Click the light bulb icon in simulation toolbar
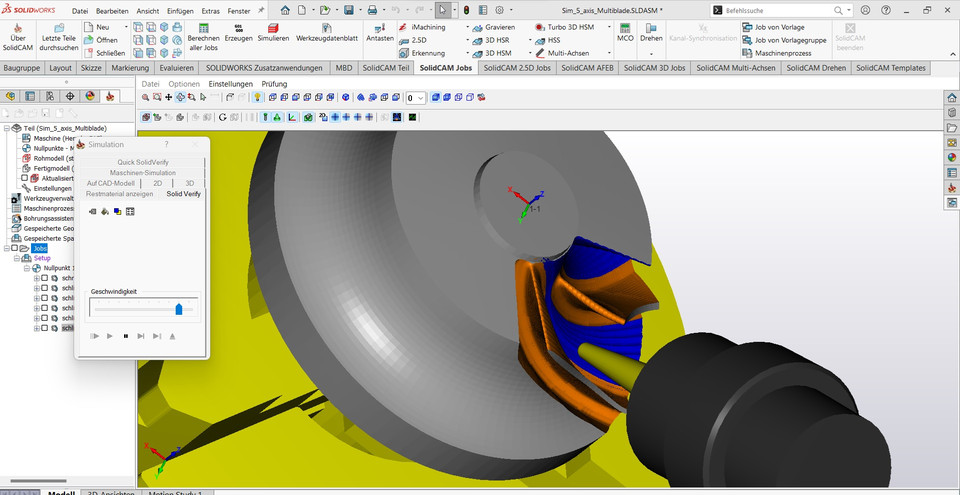 (x=258, y=97)
